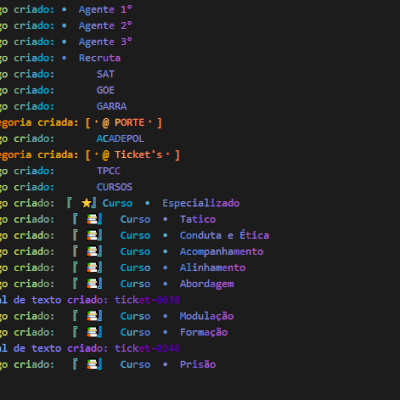
Task: Click the books emoji on the Tatico line
Action: pos(92,219)
